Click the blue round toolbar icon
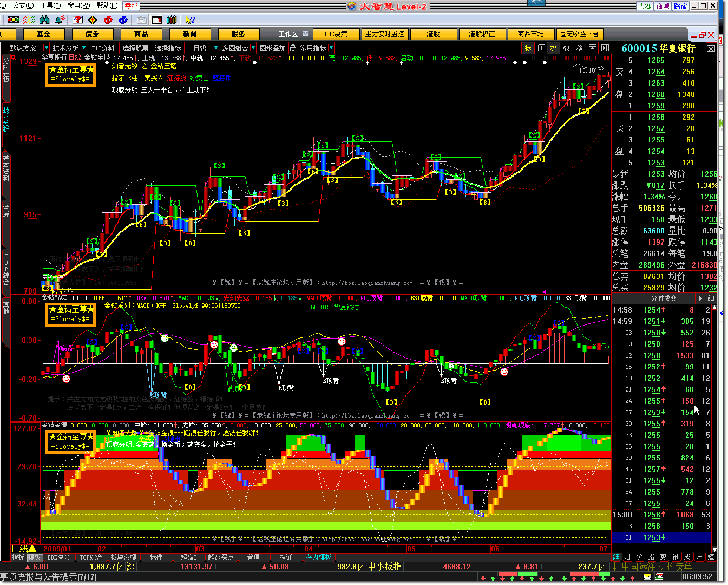This screenshot has height=585, width=728. tap(123, 20)
